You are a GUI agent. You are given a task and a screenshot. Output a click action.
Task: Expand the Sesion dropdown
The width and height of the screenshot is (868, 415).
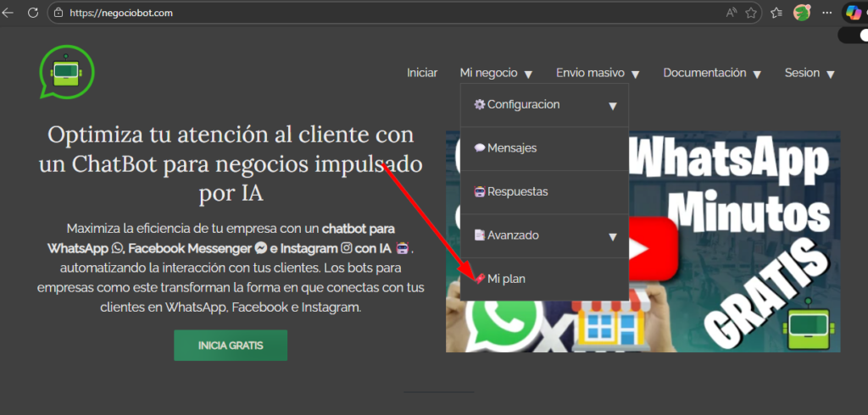(810, 73)
